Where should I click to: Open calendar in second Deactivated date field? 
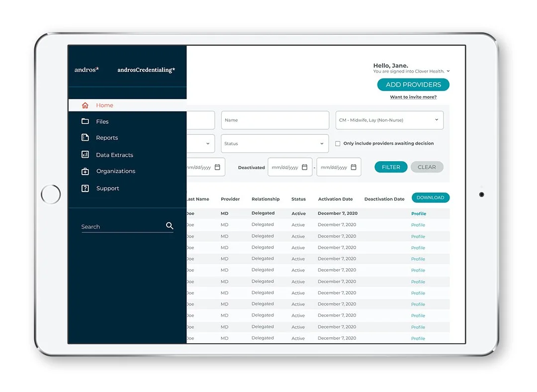[354, 167]
